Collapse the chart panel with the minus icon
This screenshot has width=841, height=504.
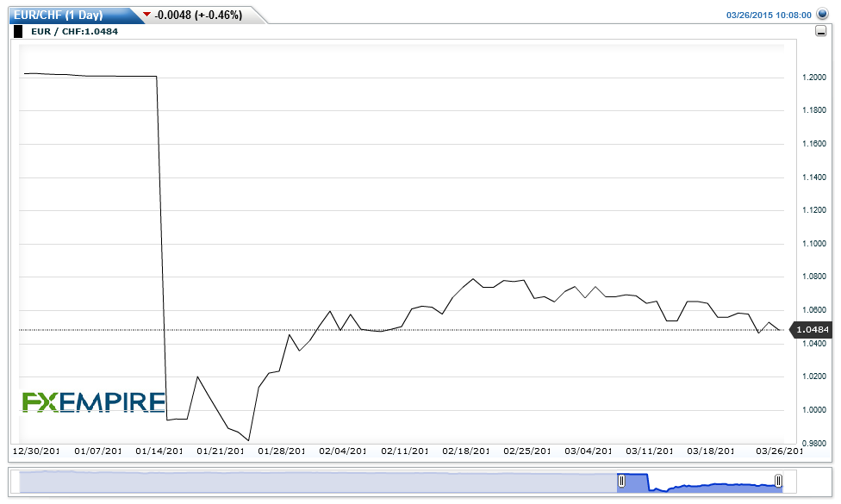[821, 32]
